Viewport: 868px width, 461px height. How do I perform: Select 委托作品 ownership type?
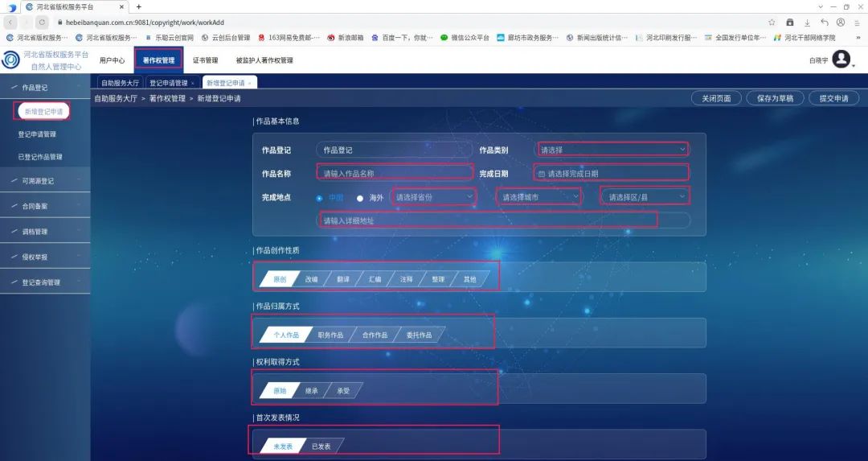[x=419, y=335]
